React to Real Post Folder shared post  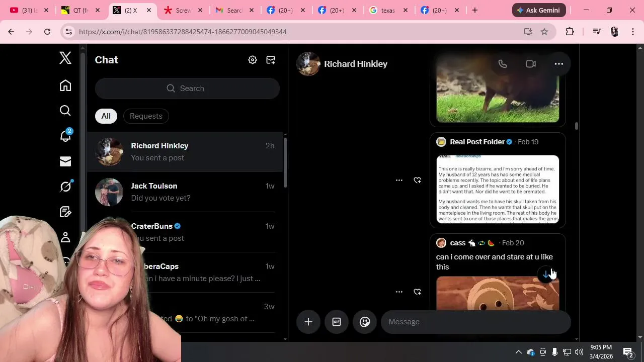[x=417, y=180]
